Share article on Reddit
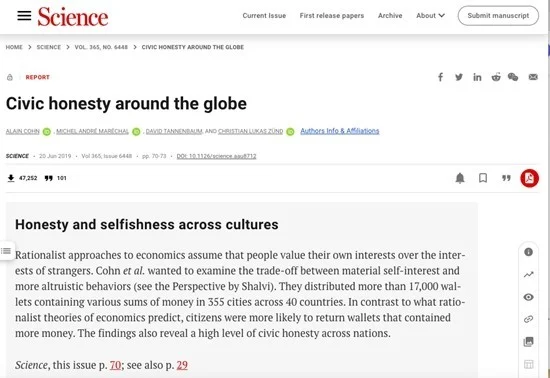This screenshot has width=550, height=378. [496, 77]
